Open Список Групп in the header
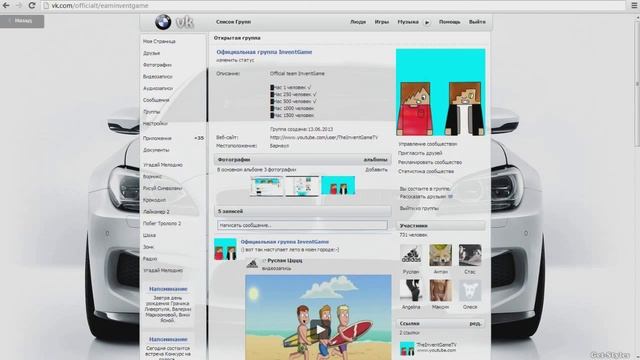The height and width of the screenshot is (360, 640). coord(233,22)
